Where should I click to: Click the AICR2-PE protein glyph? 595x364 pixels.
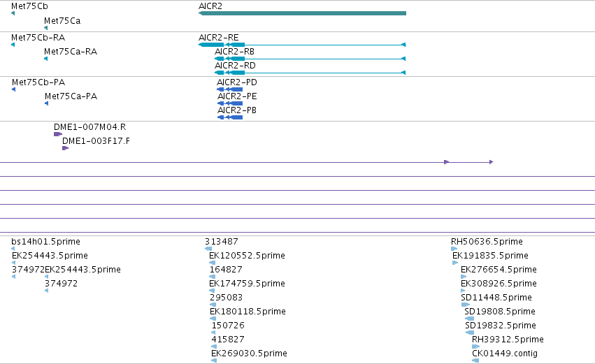pos(230,103)
